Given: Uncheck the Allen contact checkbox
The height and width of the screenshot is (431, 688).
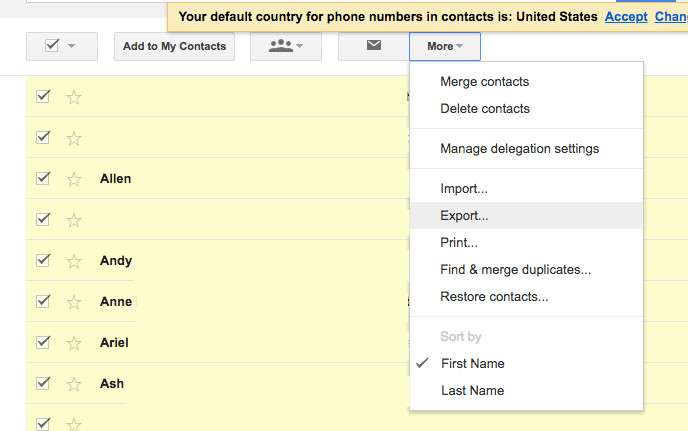Looking at the screenshot, I should [43, 178].
